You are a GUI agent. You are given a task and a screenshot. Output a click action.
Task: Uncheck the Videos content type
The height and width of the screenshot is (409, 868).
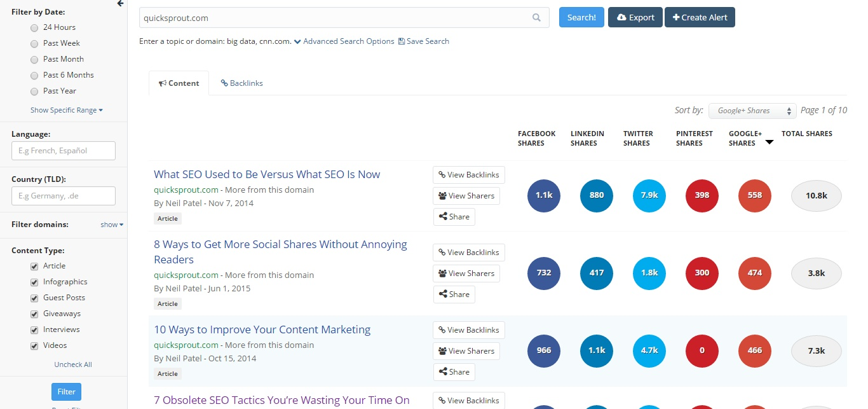click(x=34, y=345)
